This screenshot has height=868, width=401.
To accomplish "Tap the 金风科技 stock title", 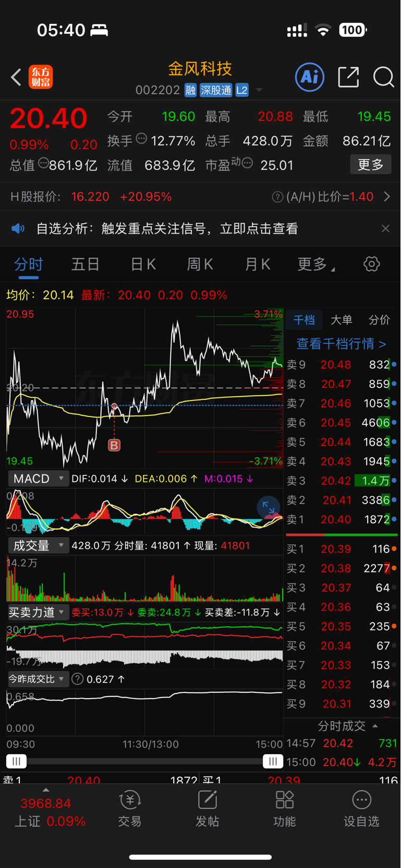I will [x=200, y=69].
